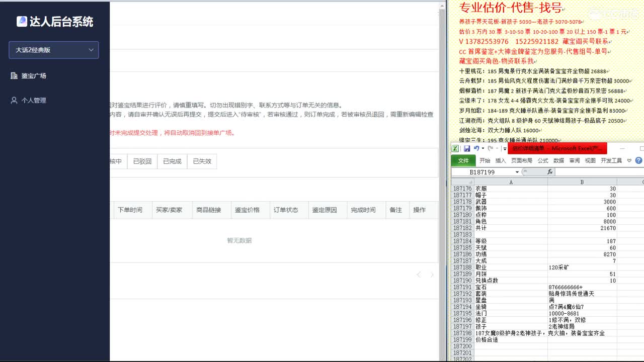Image resolution: width=644 pixels, height=362 pixels.
Task: Select all cells via corner box in Excel
Action: [462, 182]
